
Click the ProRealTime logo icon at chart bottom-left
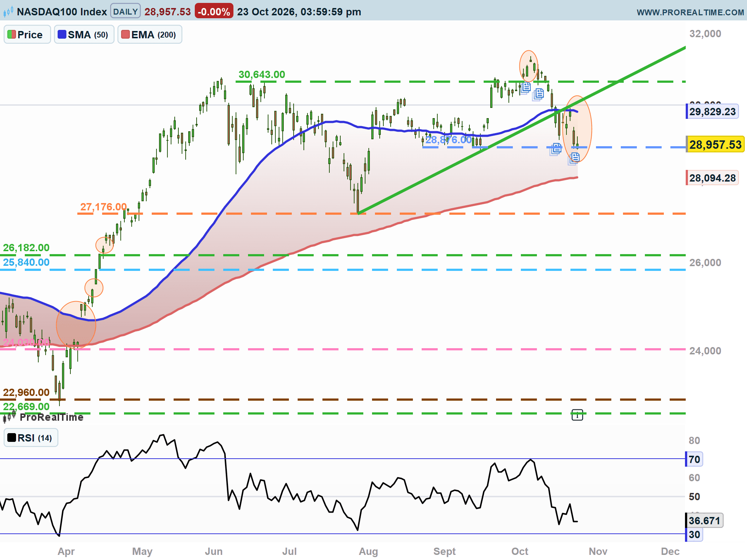(9, 416)
